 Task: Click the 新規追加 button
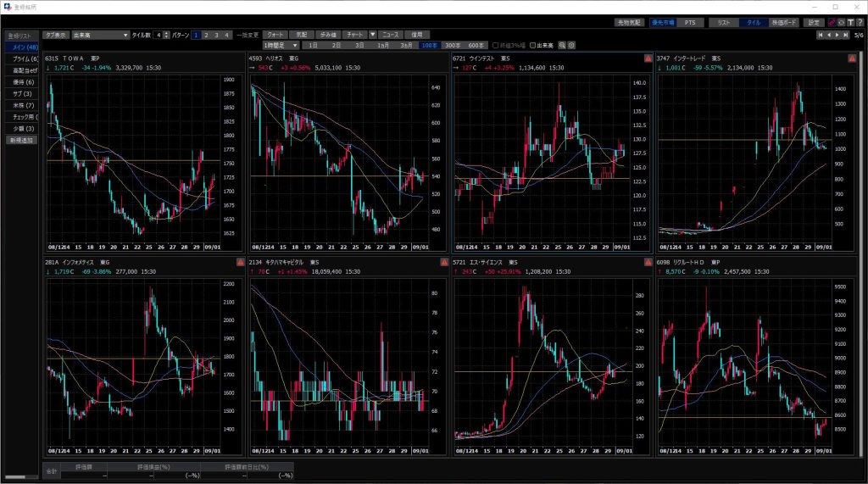(x=22, y=140)
